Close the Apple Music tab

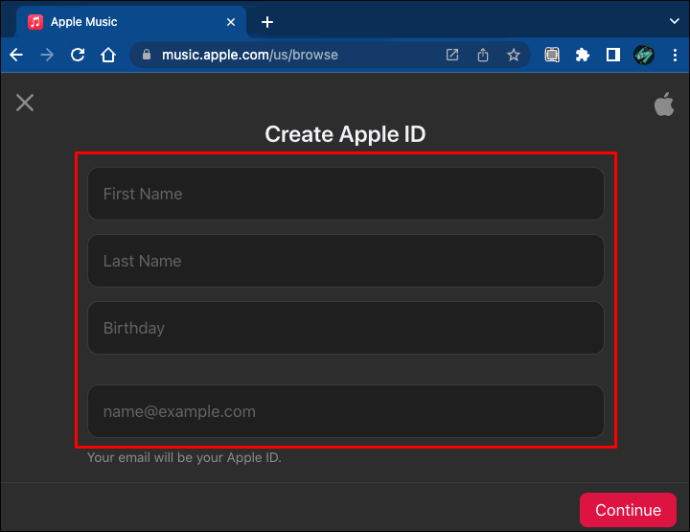click(x=231, y=22)
